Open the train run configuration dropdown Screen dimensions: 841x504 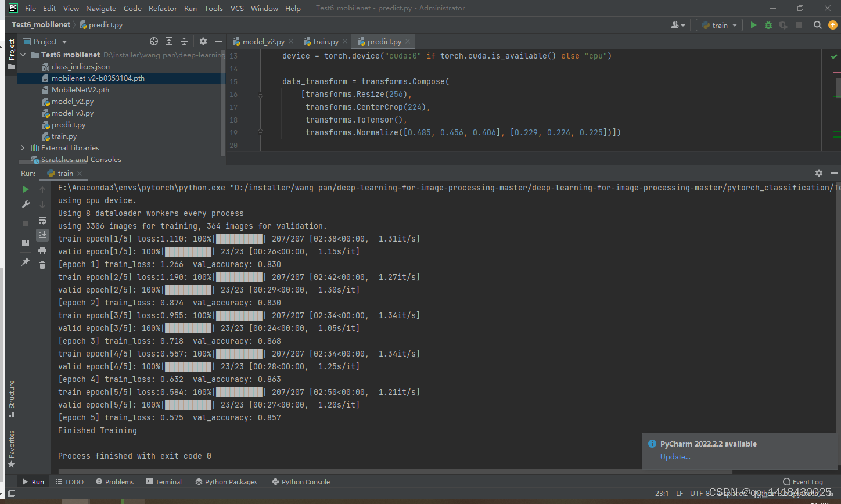(x=719, y=25)
